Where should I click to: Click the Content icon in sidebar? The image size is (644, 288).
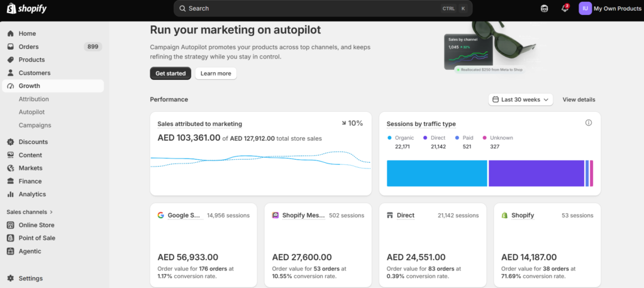(11, 155)
